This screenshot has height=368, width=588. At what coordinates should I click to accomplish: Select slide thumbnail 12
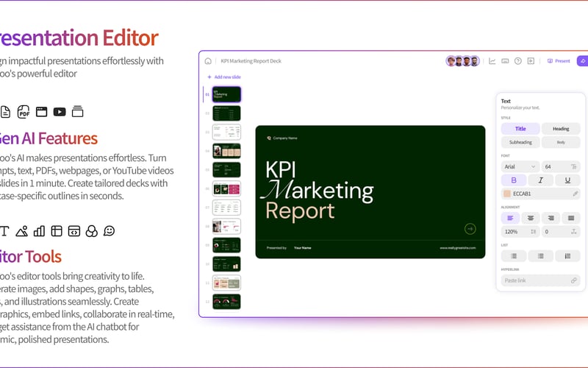click(226, 302)
